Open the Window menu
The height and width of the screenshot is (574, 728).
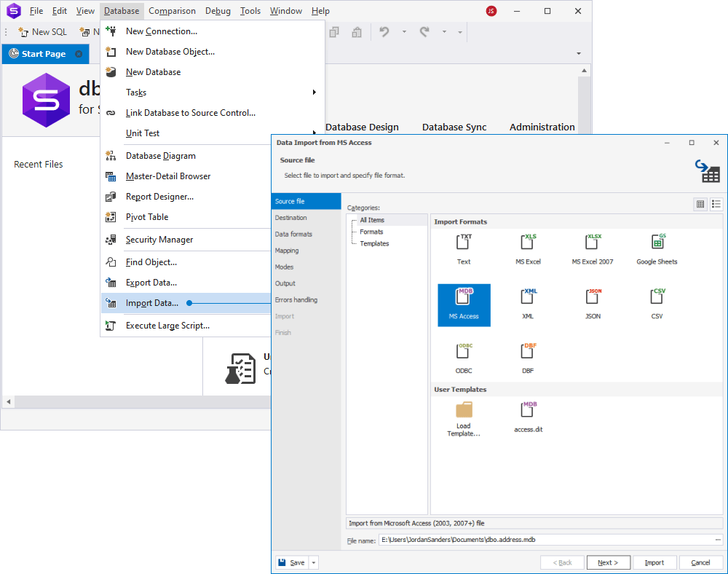coord(286,11)
